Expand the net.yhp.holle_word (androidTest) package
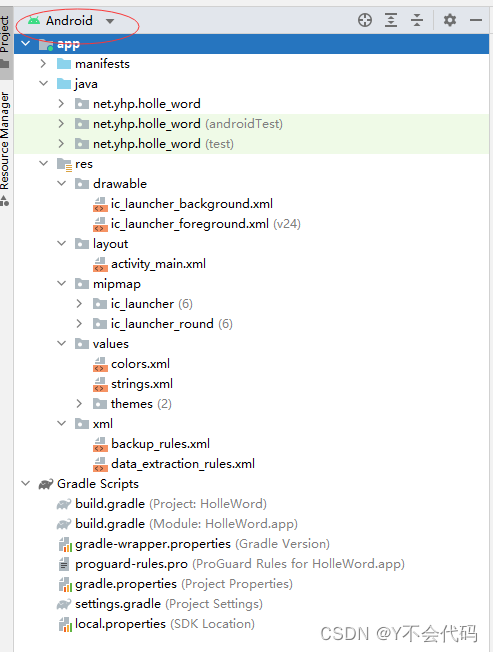 pyautogui.click(x=62, y=123)
